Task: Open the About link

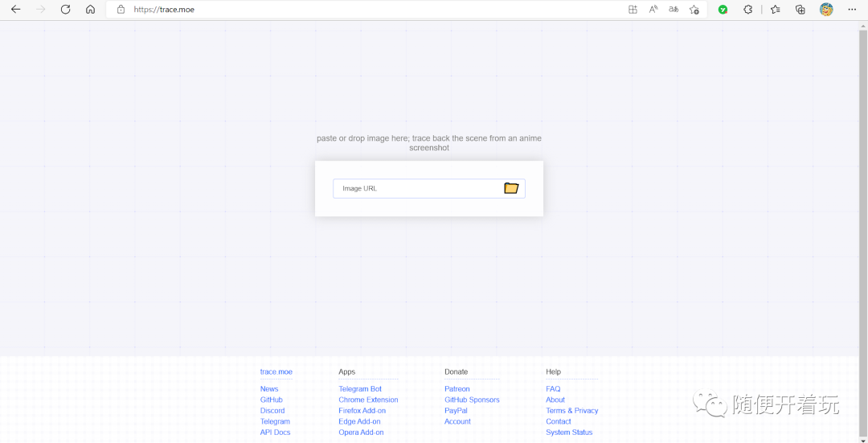Action: point(555,400)
